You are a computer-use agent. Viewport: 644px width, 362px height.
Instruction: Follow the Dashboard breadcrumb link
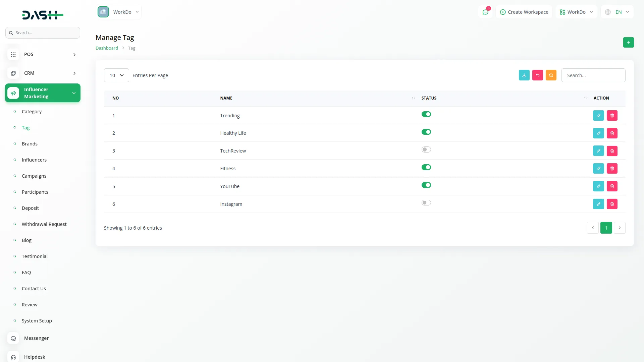tap(107, 48)
